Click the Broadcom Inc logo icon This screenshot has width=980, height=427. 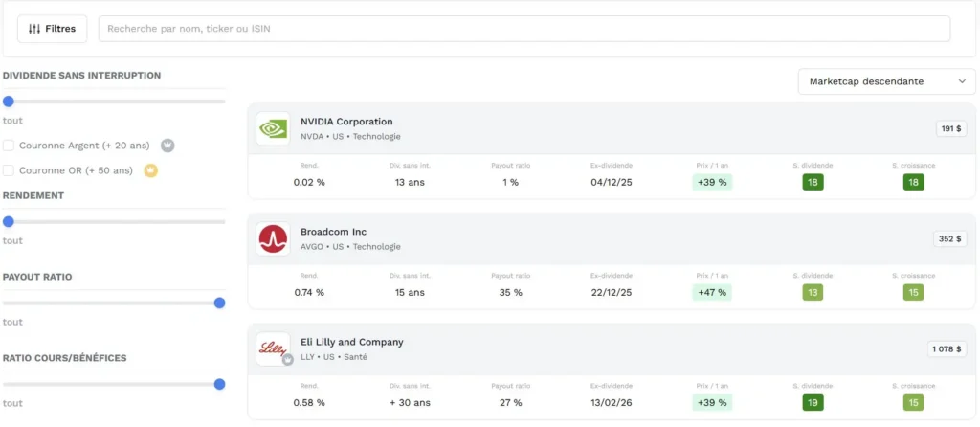point(273,238)
